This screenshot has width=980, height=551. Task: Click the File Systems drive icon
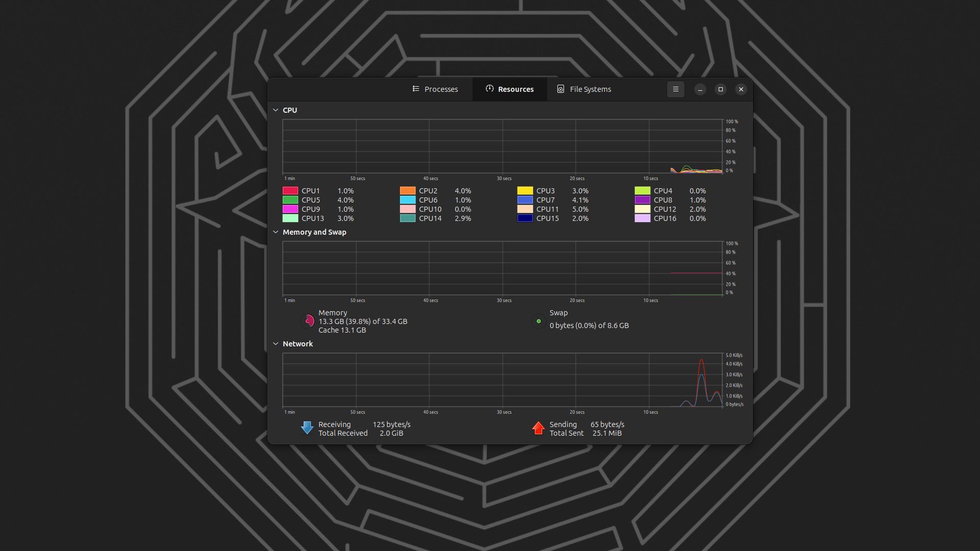point(560,89)
